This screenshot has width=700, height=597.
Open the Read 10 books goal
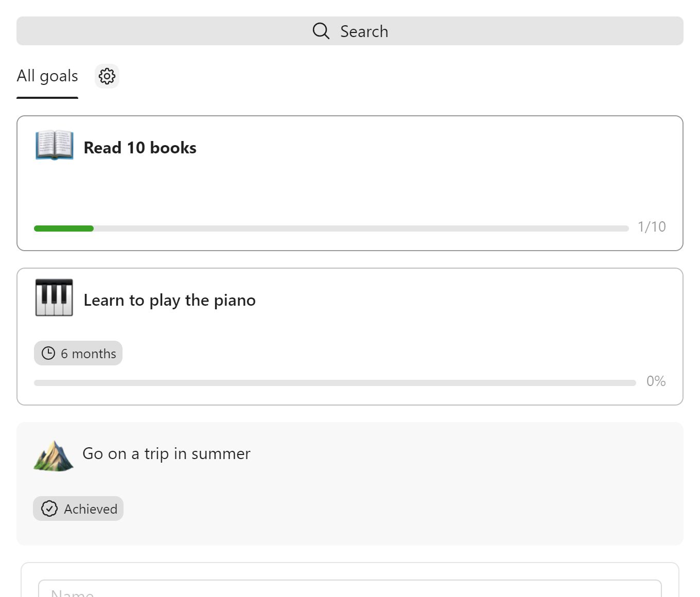[x=350, y=183]
